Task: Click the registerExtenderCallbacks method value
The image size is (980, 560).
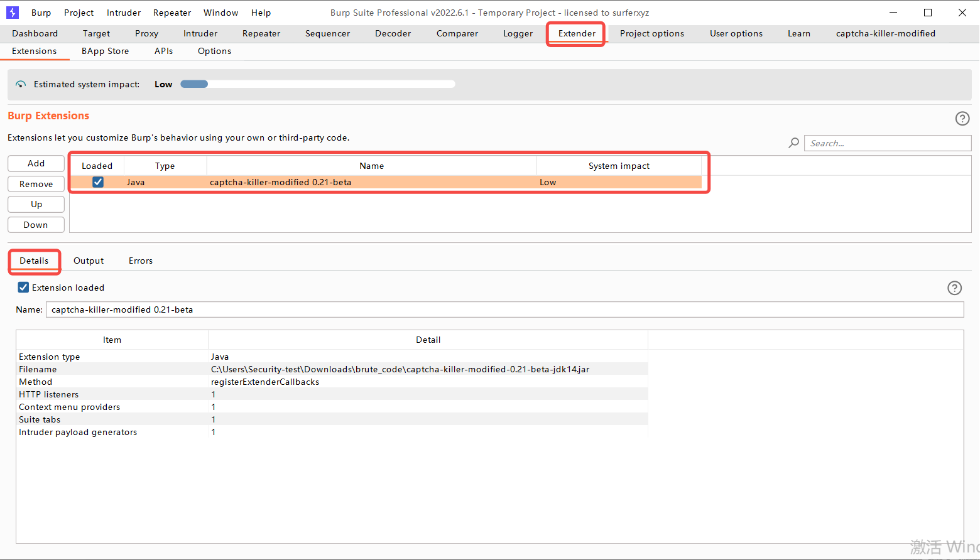Action: (x=265, y=382)
